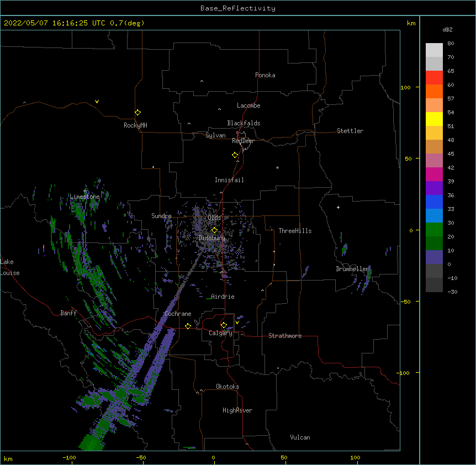Pick the red 65-60 dBZ legend swatch
Image resolution: width=476 pixels, height=465 pixels.
(434, 77)
